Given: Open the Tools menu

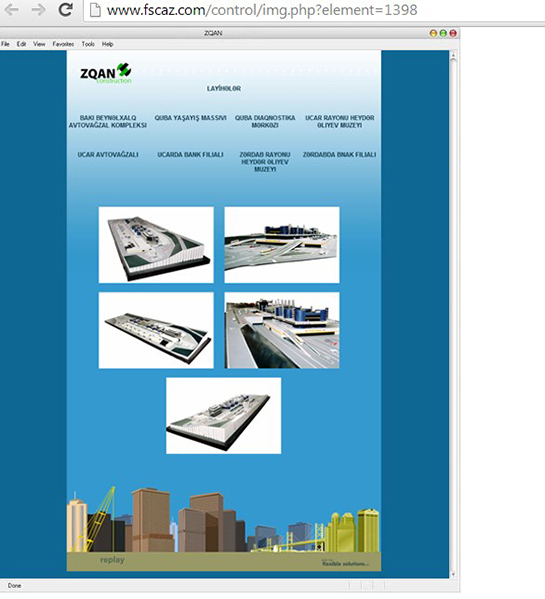Looking at the screenshot, I should tap(88, 44).
